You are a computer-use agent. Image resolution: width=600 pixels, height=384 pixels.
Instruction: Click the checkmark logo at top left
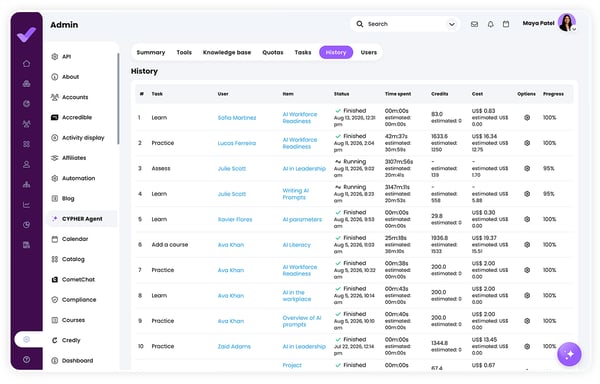pos(26,34)
